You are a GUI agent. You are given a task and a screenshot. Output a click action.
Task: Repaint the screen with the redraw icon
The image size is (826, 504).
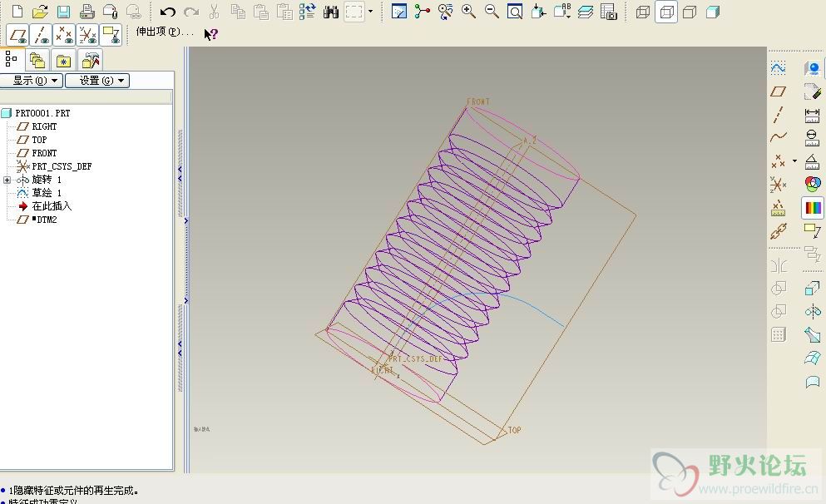point(398,12)
